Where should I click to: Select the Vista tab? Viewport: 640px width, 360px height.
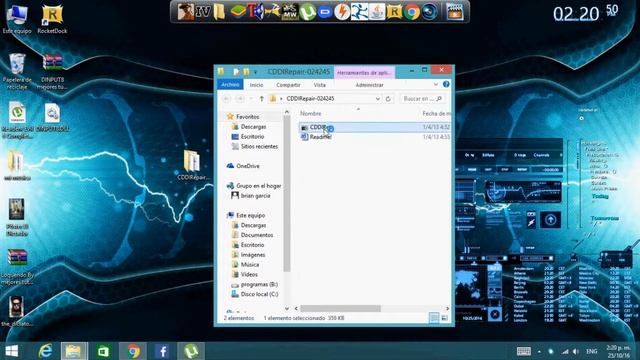pos(320,85)
